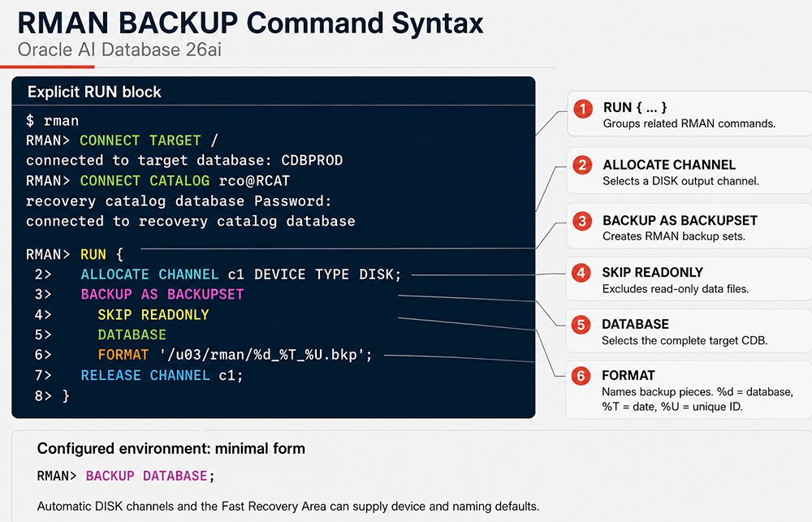The image size is (812, 522).
Task: Click 'DEVICE TYPE DISK;' on code line 2
Action: (328, 275)
